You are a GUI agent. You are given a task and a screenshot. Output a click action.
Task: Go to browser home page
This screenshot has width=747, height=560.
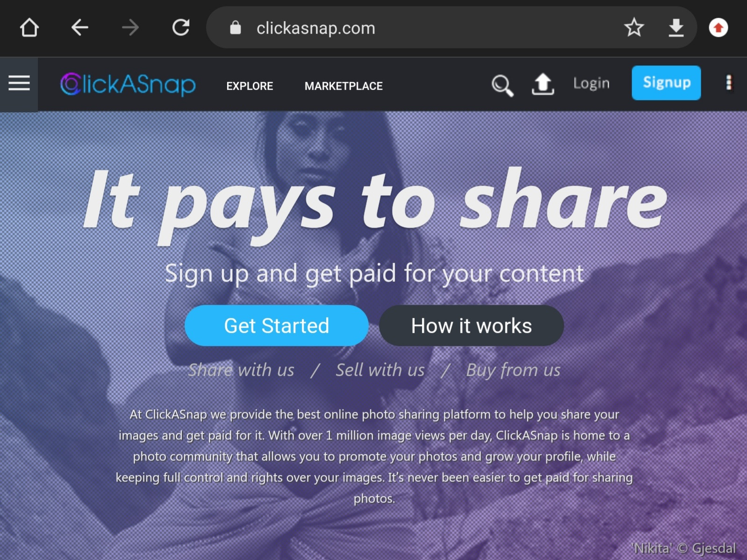[29, 28]
